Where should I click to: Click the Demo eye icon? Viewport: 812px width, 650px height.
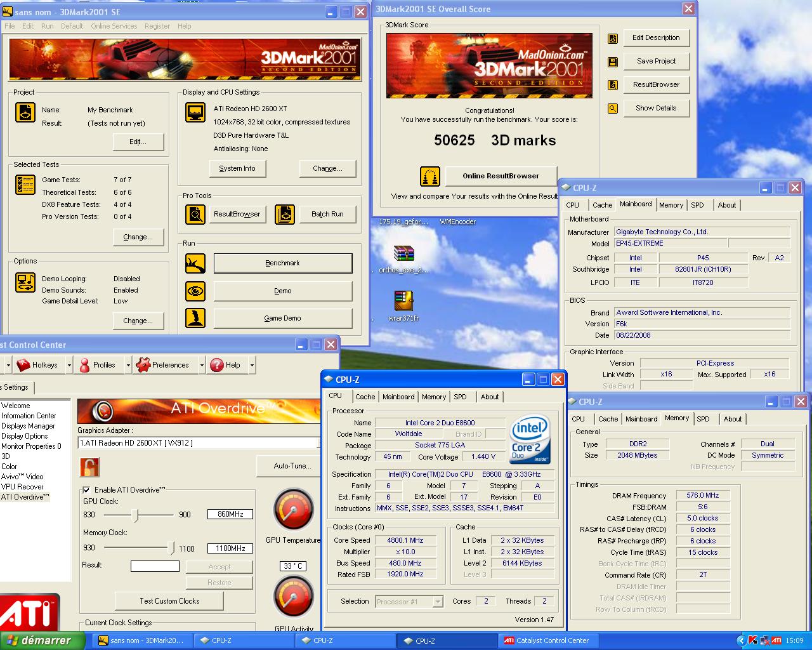coord(195,291)
